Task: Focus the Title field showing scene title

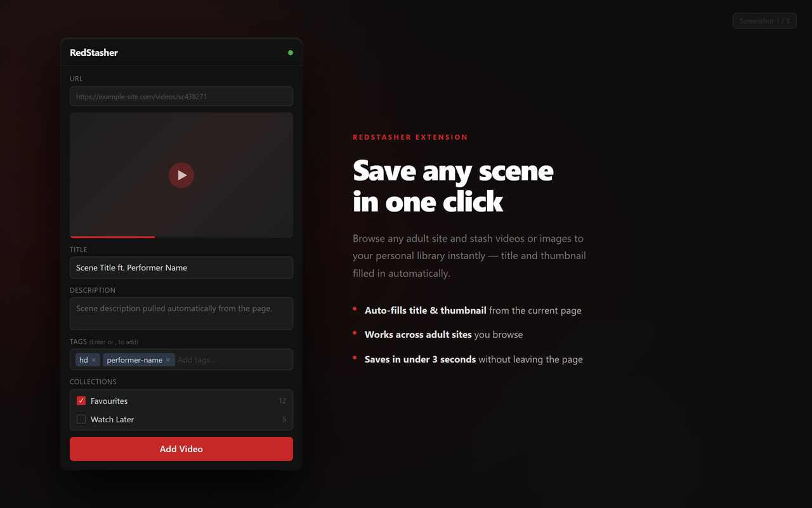Action: tap(181, 267)
